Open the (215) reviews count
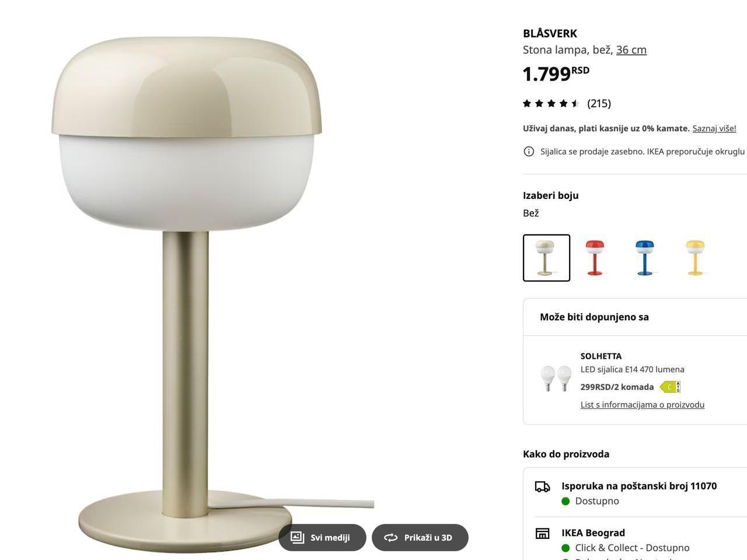This screenshot has width=747, height=560. [x=599, y=103]
